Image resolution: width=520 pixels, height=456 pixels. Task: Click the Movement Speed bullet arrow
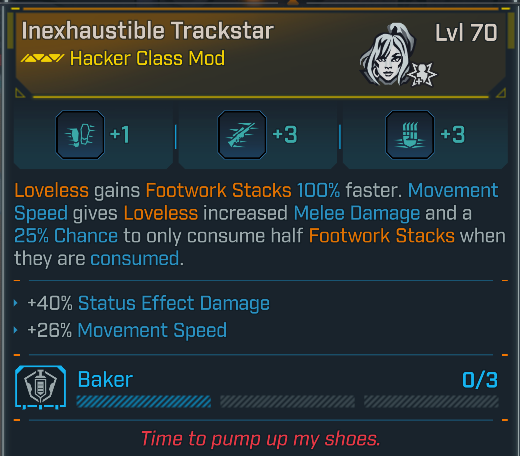point(15,330)
